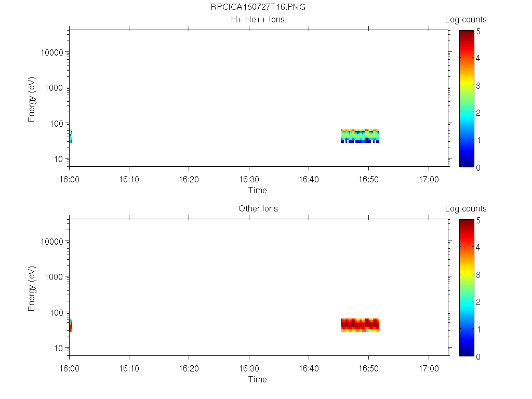Screen dimensions: 532x399
Task: Click the 16:00 time tick under Other Ions plot
Action: point(69,368)
